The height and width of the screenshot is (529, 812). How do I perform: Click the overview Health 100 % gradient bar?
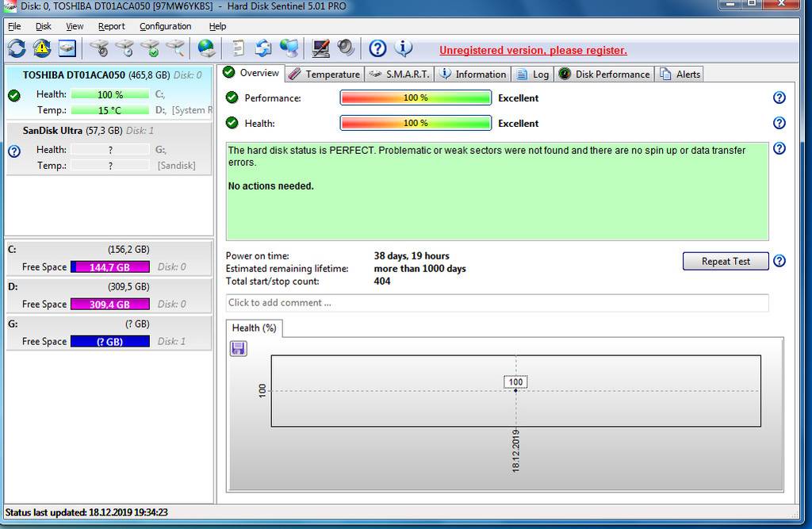pyautogui.click(x=416, y=123)
